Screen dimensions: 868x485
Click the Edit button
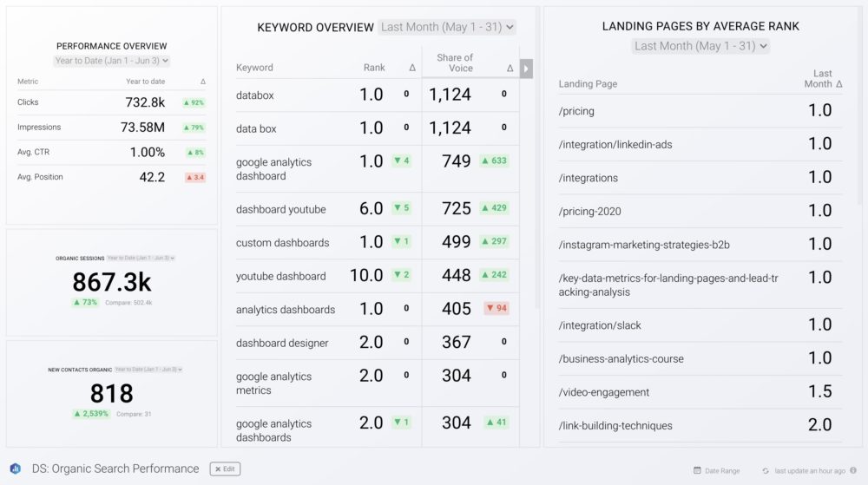tap(225, 469)
